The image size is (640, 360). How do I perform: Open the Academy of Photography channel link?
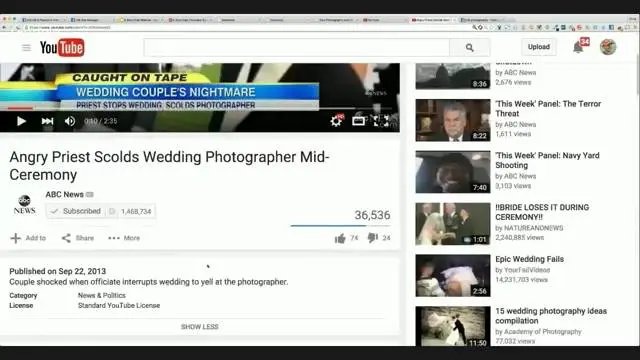[542, 332]
